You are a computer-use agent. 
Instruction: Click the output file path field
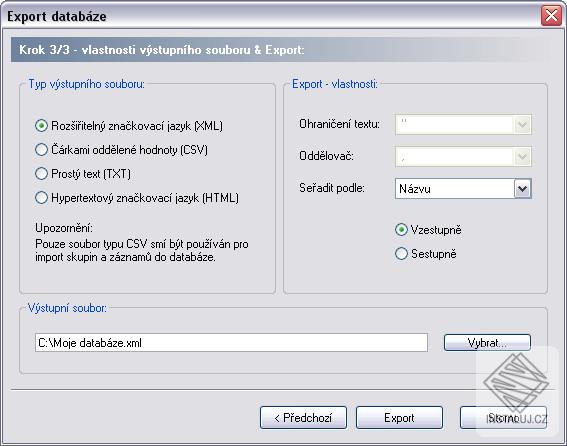coord(231,343)
